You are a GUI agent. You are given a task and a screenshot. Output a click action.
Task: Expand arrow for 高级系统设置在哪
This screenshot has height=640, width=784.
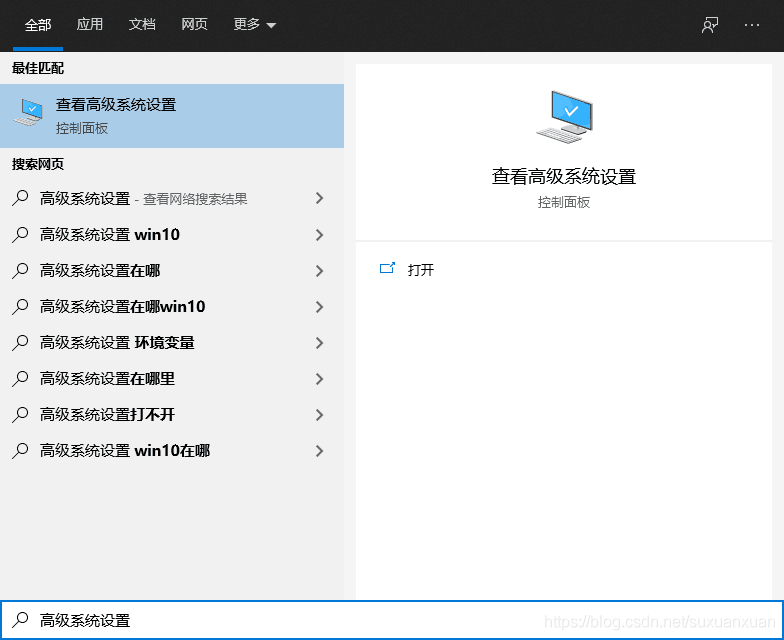point(320,270)
